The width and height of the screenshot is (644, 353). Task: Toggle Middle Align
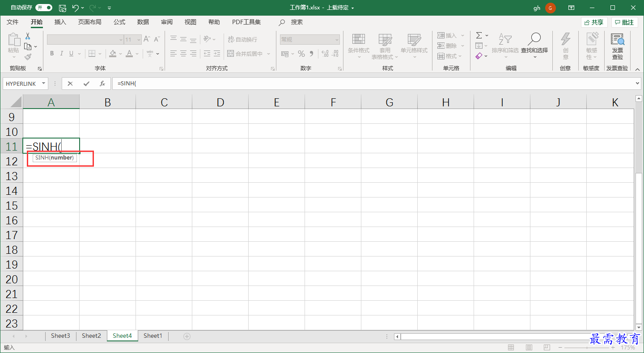(x=183, y=39)
